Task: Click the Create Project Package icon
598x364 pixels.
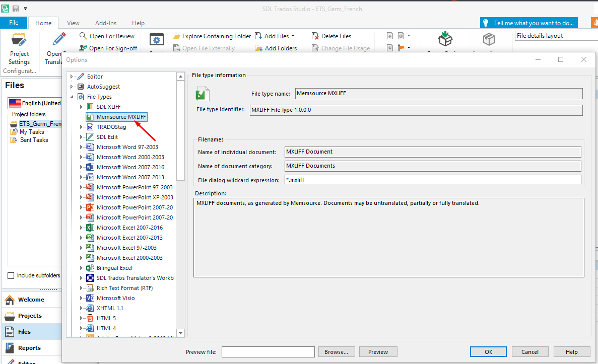Action: click(445, 39)
